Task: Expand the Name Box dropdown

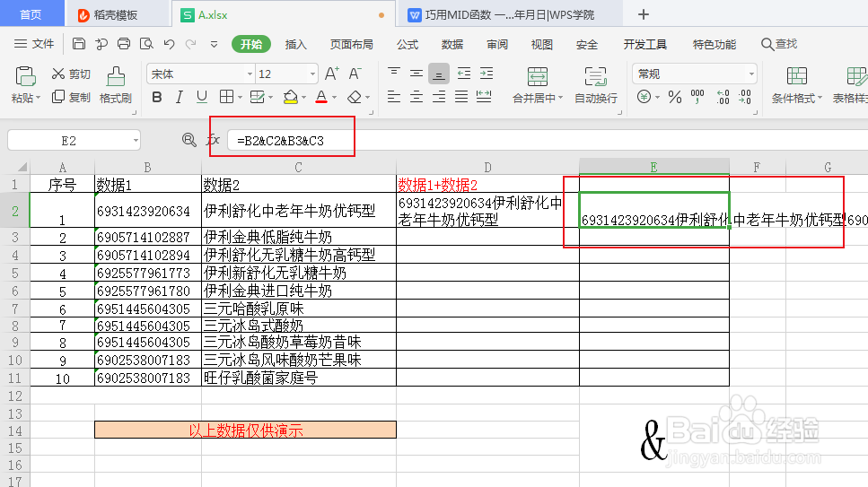Action: [x=136, y=141]
